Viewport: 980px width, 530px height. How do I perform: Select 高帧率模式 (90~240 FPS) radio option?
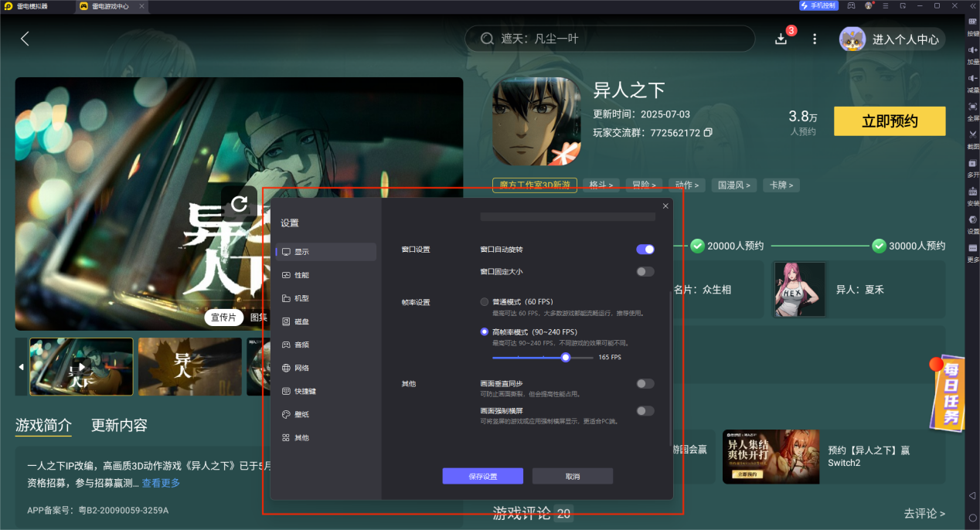point(485,331)
